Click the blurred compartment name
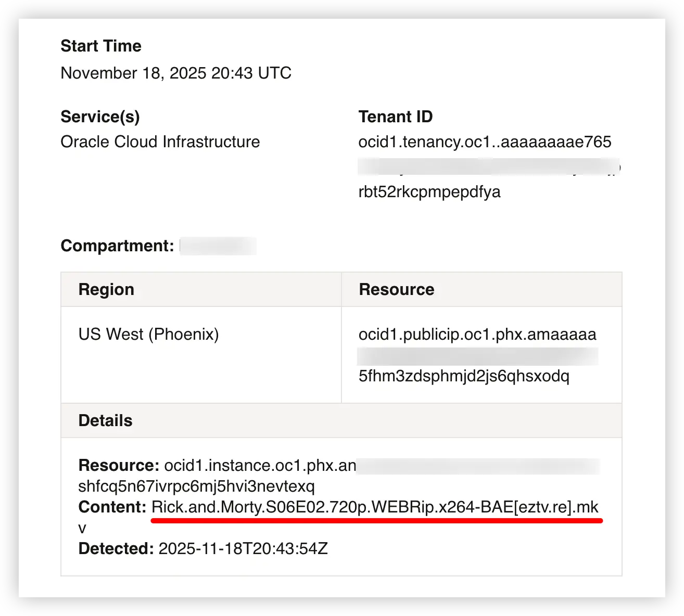Viewport: 684px width, 616px height. click(x=218, y=246)
